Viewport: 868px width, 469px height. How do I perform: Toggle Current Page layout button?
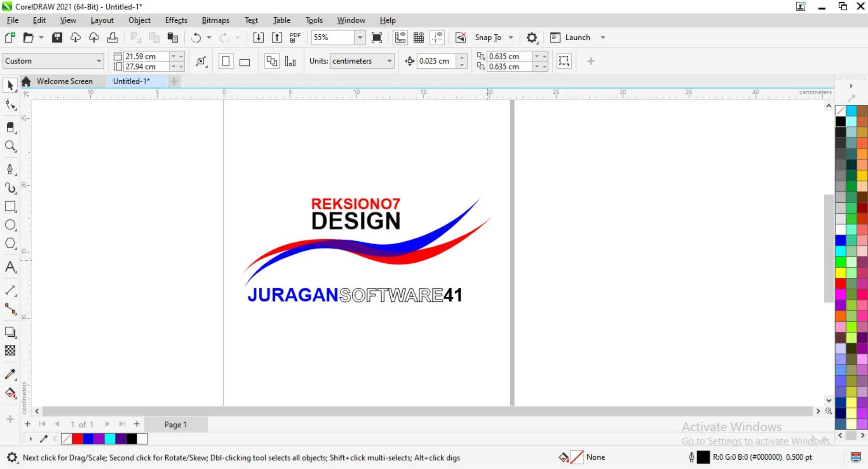click(290, 61)
